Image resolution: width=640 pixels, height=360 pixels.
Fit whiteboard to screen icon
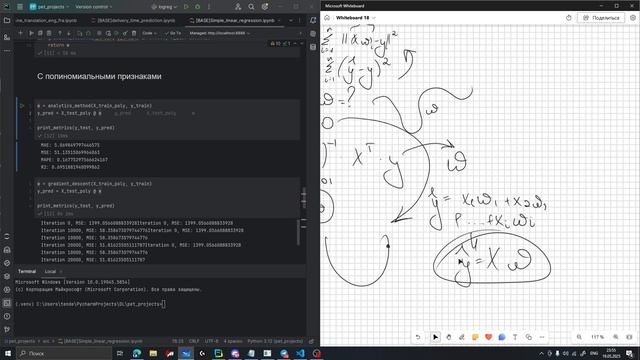pyautogui.click(x=629, y=337)
